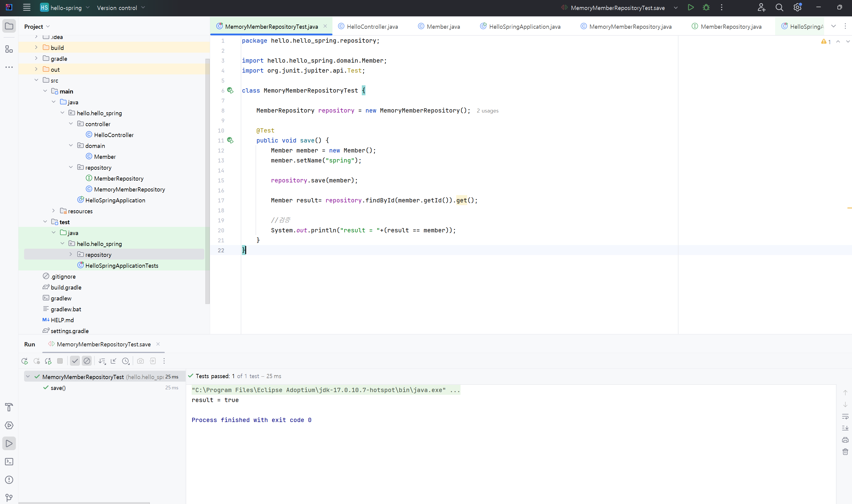Toggle auto-test rerun icon
The height and width of the screenshot is (504, 852).
tap(48, 361)
